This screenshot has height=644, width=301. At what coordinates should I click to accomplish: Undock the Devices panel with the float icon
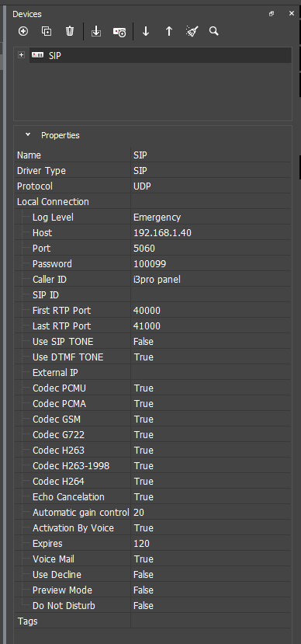(272, 13)
